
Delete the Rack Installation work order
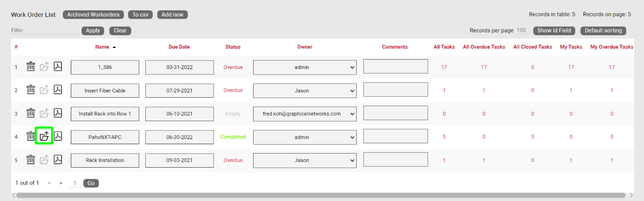pos(30,160)
